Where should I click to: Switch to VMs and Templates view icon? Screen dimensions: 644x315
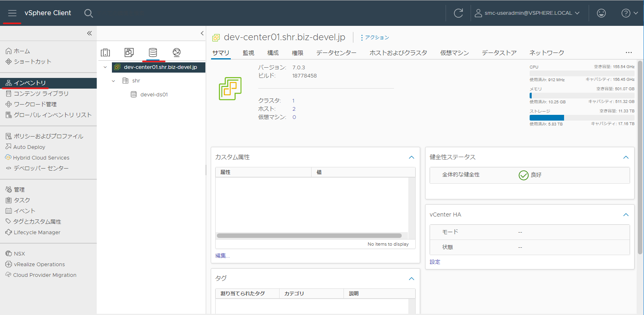click(129, 52)
